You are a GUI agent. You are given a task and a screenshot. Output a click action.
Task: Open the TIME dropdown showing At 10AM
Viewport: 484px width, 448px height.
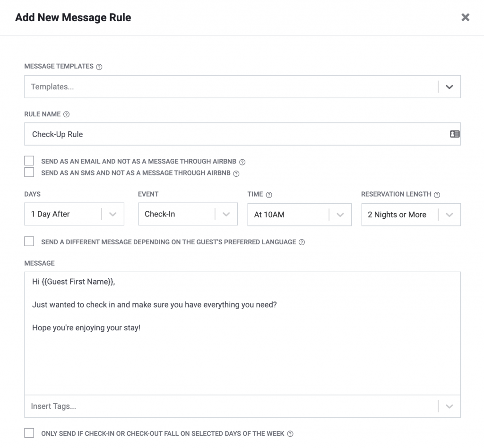(340, 214)
